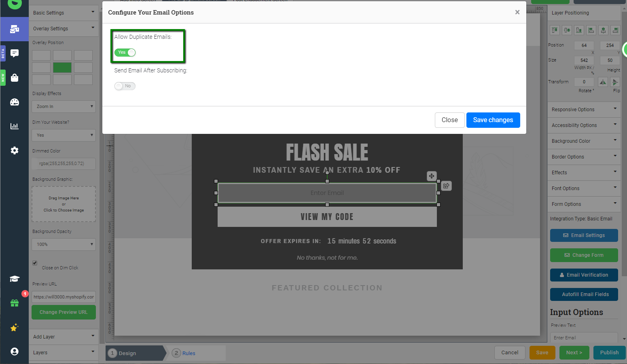
Task: Open Email Verification settings
Action: point(584,275)
